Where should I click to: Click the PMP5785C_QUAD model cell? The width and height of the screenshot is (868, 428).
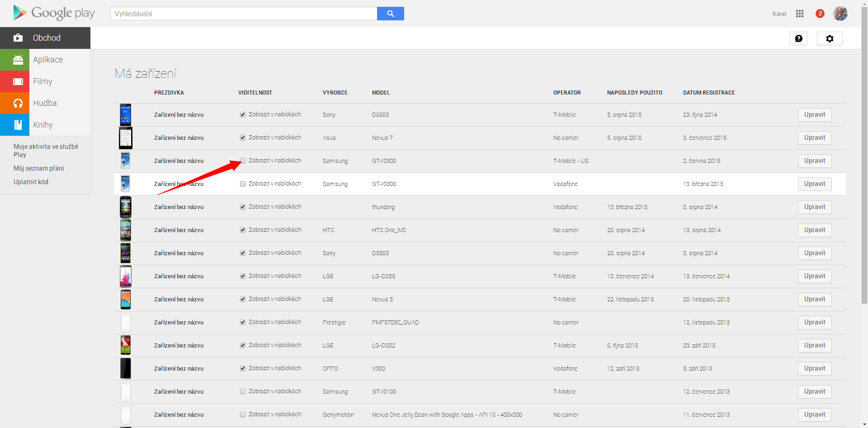point(396,323)
